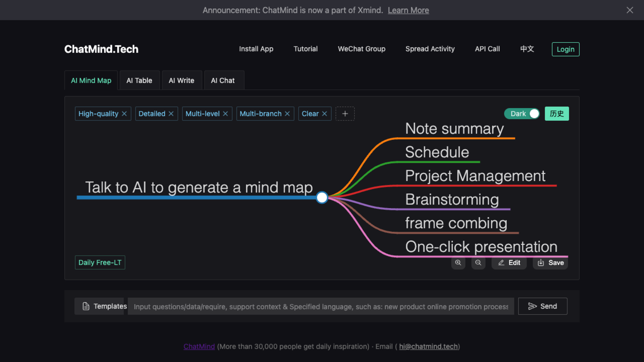Remove the Multi-branch tag
The width and height of the screenshot is (644, 362).
coord(287,114)
